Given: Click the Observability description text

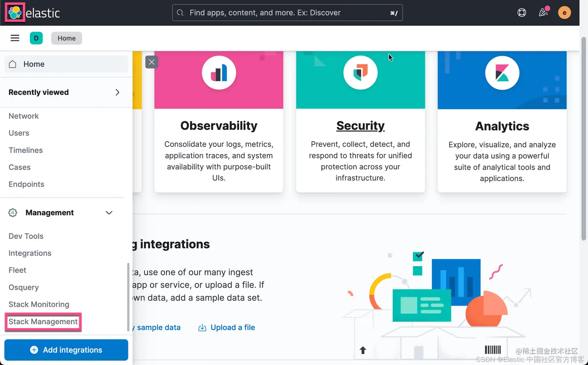Looking at the screenshot, I should coord(219,161).
